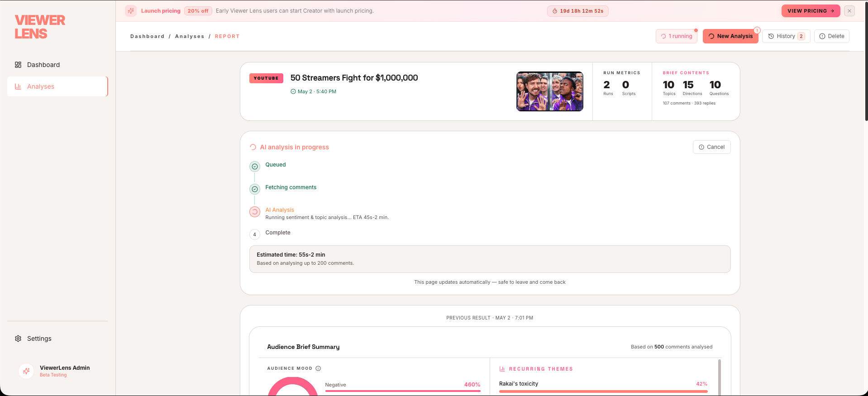This screenshot has width=868, height=396.
Task: Click the Directions count 15
Action: [688, 85]
